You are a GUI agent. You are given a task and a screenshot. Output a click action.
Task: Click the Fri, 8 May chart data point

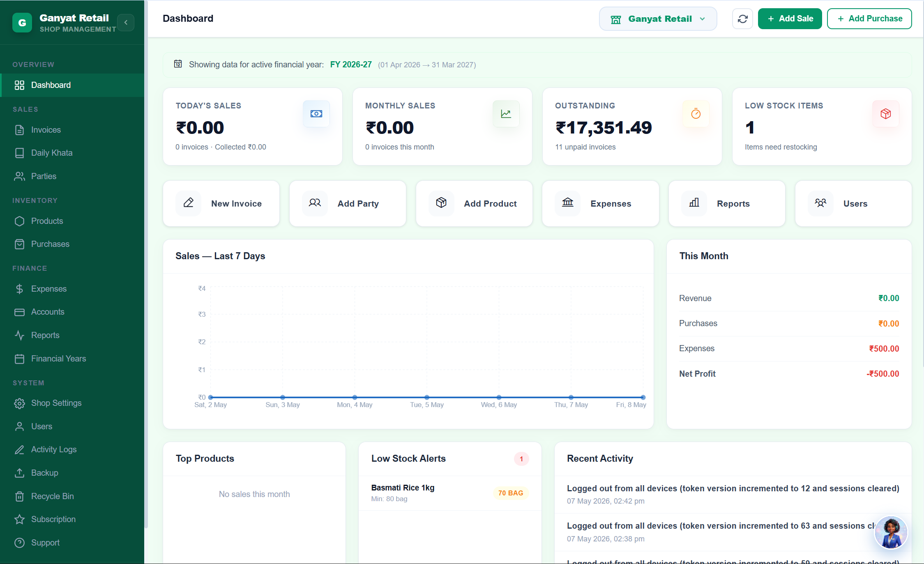point(643,397)
